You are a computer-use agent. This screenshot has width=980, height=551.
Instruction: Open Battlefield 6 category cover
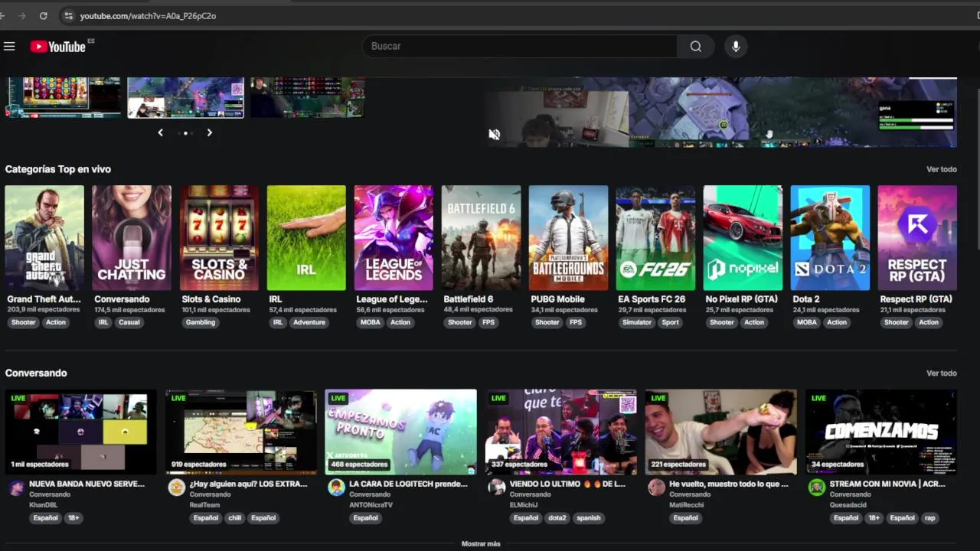481,238
